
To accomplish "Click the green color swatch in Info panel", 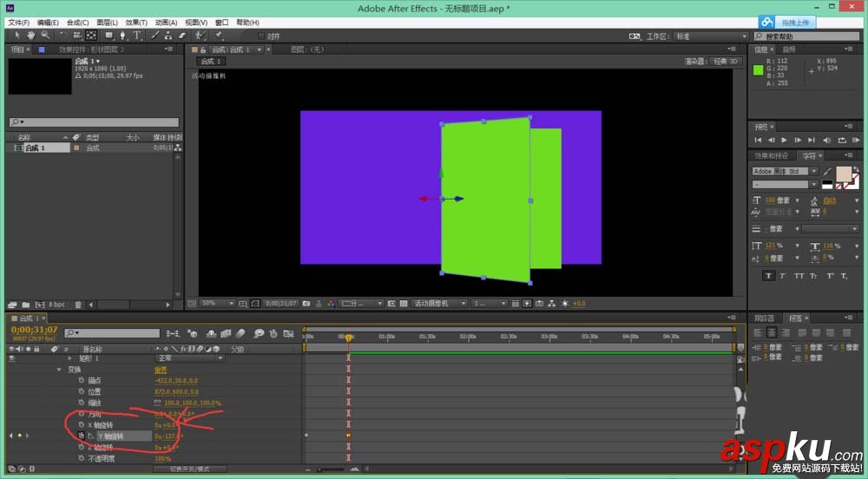I will pos(758,70).
